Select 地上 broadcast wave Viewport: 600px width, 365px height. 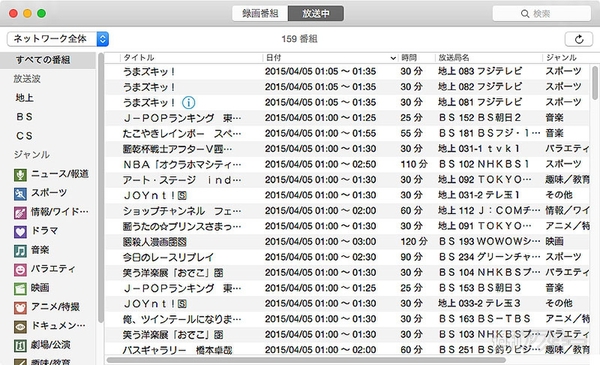click(24, 98)
